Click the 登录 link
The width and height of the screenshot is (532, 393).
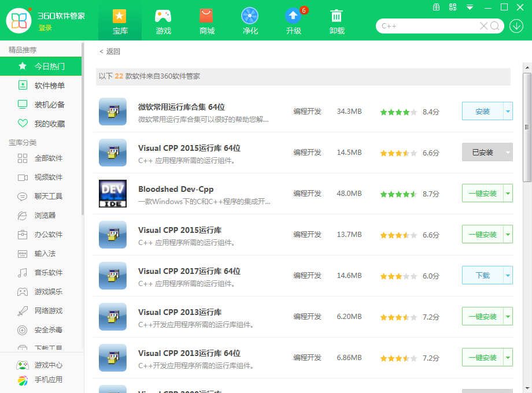click(45, 28)
